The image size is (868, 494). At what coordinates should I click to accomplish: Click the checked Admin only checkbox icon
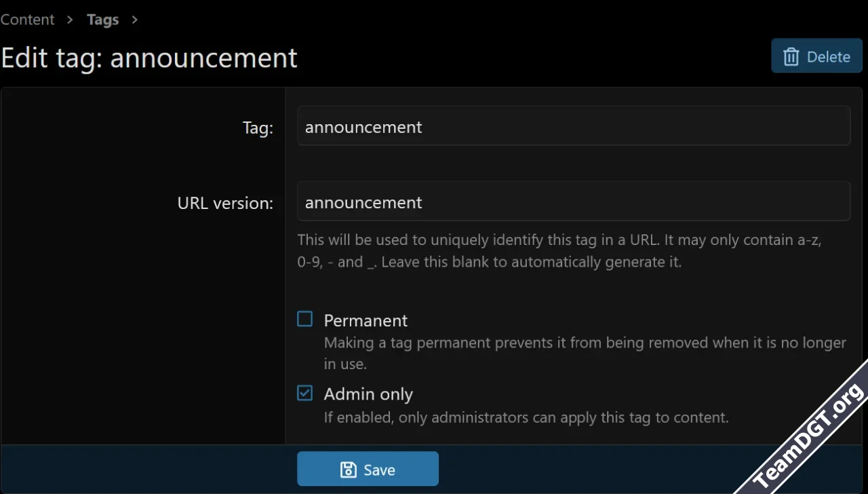[x=304, y=392]
